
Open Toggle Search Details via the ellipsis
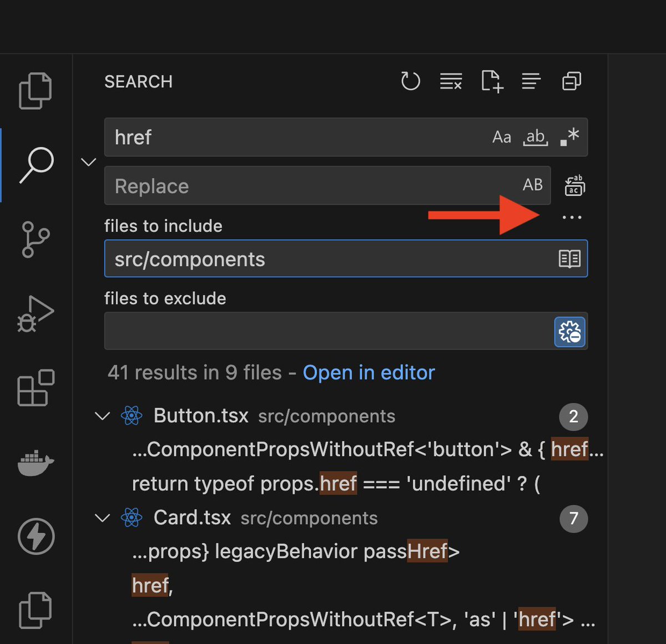[572, 217]
